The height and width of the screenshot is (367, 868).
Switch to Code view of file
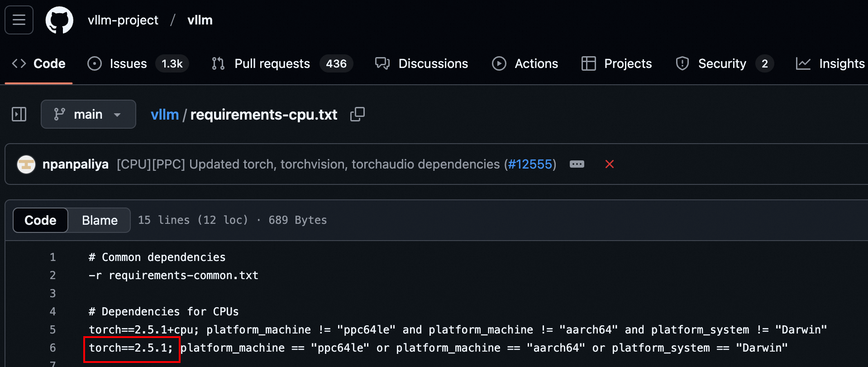click(x=40, y=220)
